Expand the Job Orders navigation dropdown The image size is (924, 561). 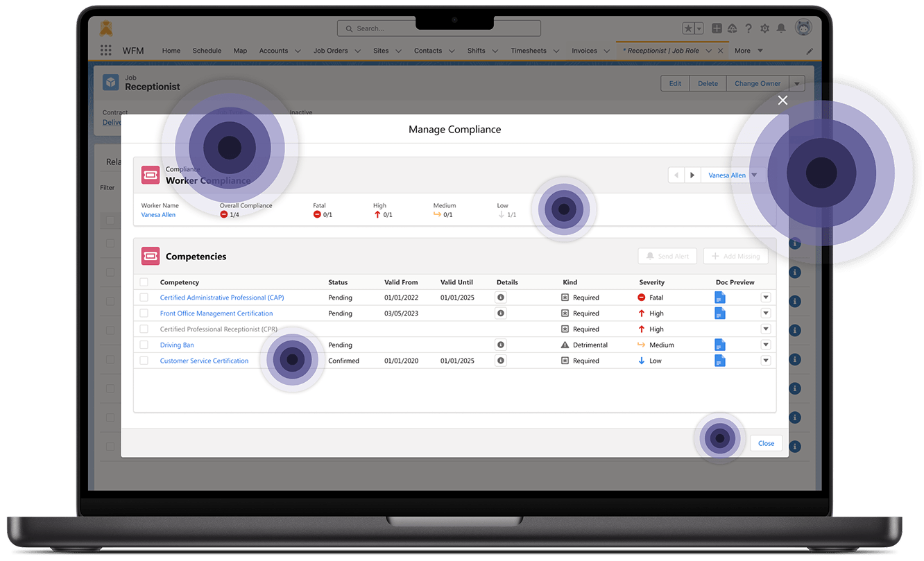[x=358, y=51]
